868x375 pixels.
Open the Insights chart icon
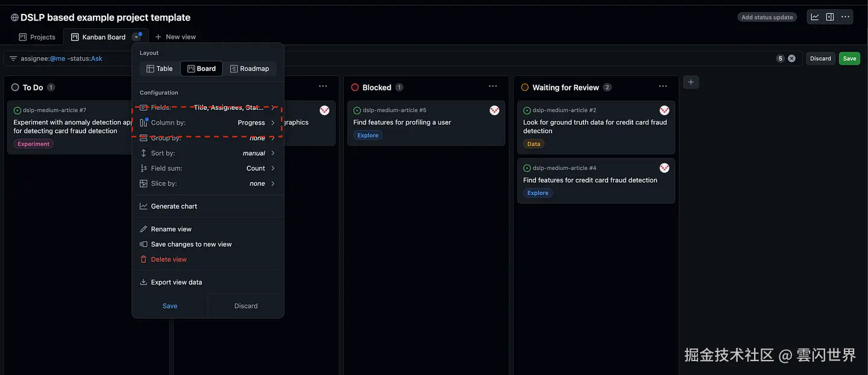point(814,17)
